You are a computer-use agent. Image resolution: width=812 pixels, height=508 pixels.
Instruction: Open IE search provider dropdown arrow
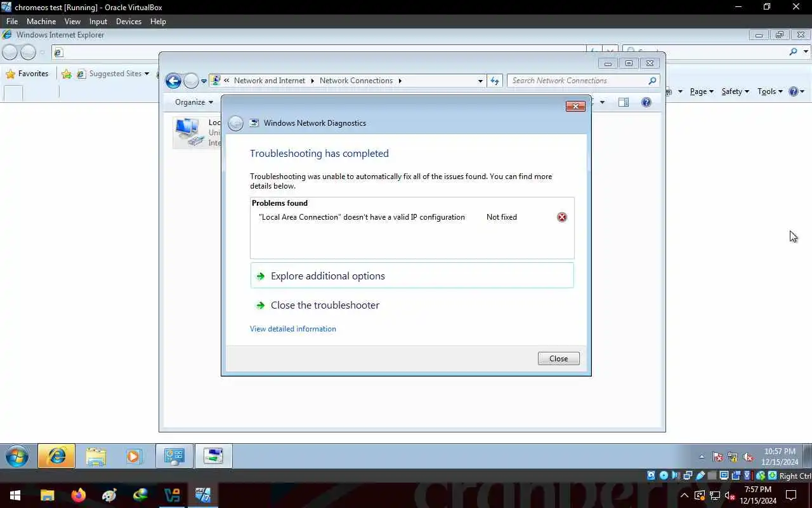click(x=807, y=52)
